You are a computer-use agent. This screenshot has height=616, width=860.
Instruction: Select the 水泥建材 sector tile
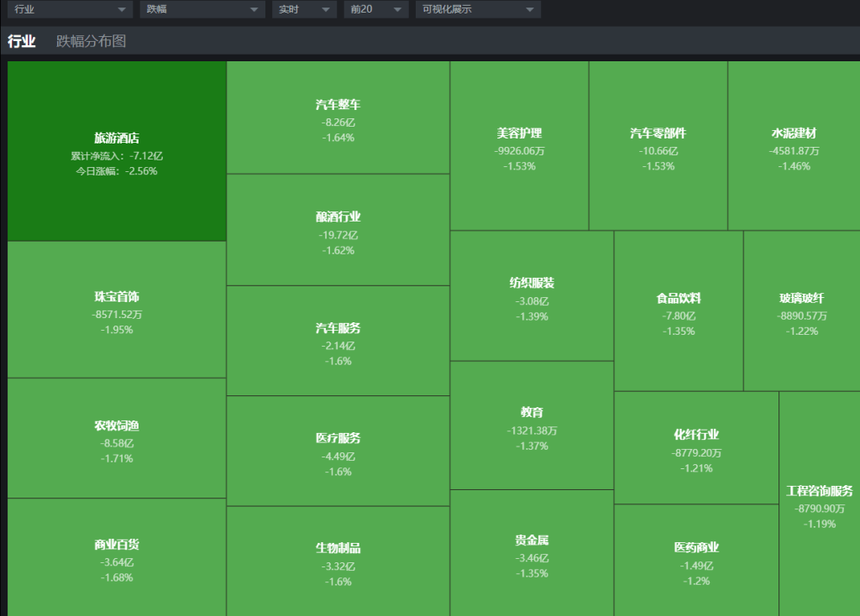pyautogui.click(x=794, y=148)
